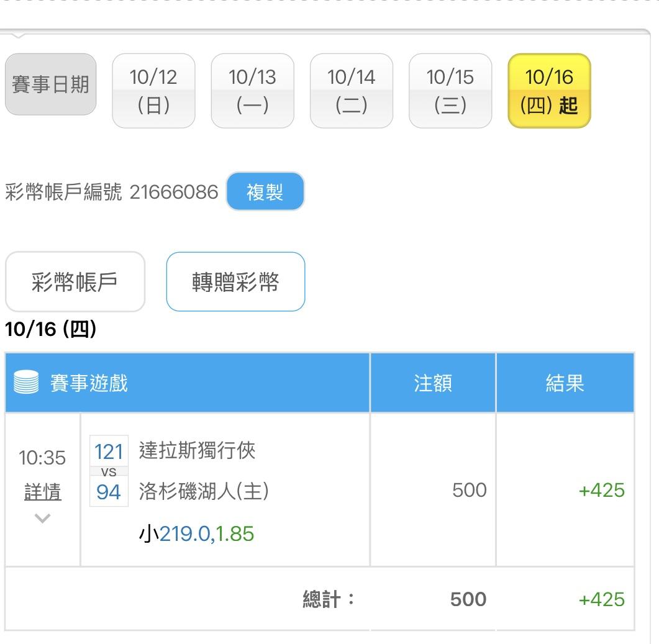Click the 賽事日期 label button
Screen dimensions: 659x644
(50, 84)
